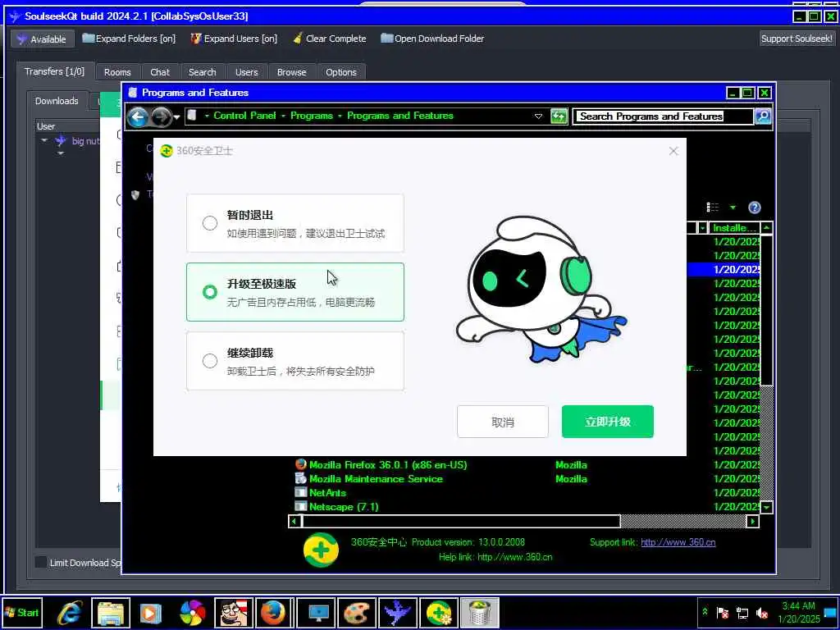Click the network tray icon
840x630 pixels.
pyautogui.click(x=742, y=613)
